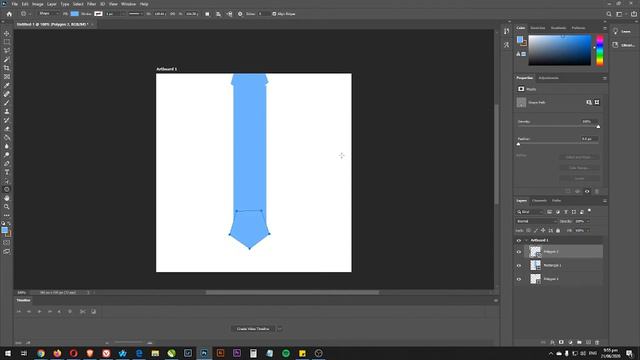640x360 pixels.
Task: Click the Home icon in options bar
Action: [9, 14]
